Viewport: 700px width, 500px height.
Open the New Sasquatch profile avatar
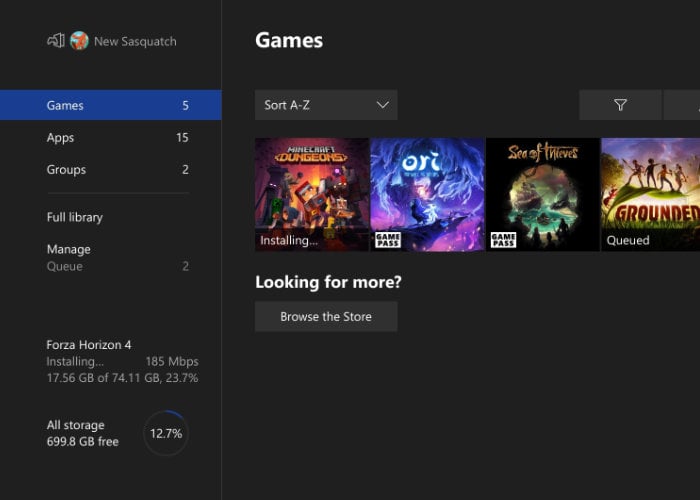pos(79,41)
